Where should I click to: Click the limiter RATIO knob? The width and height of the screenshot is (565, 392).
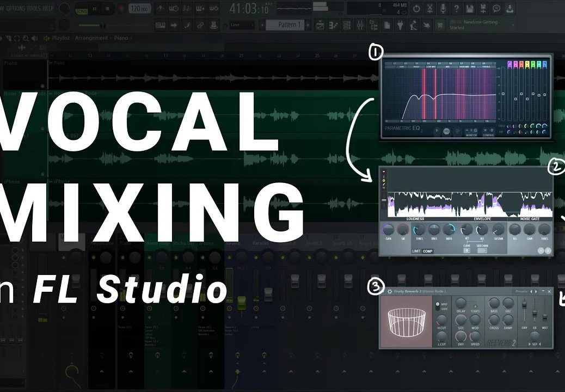[449, 230]
